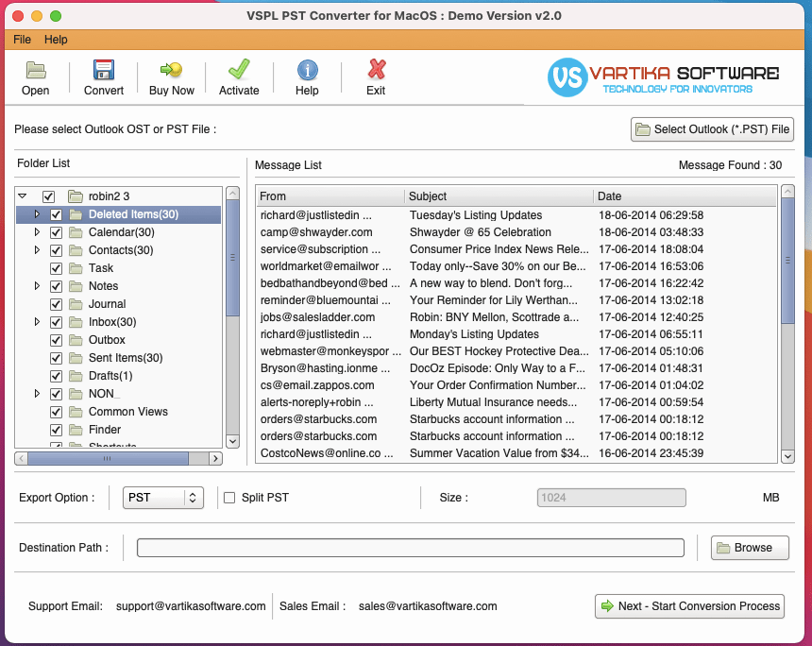812x646 pixels.
Task: Select message from jobs@salesladder.com
Action: [x=516, y=317]
